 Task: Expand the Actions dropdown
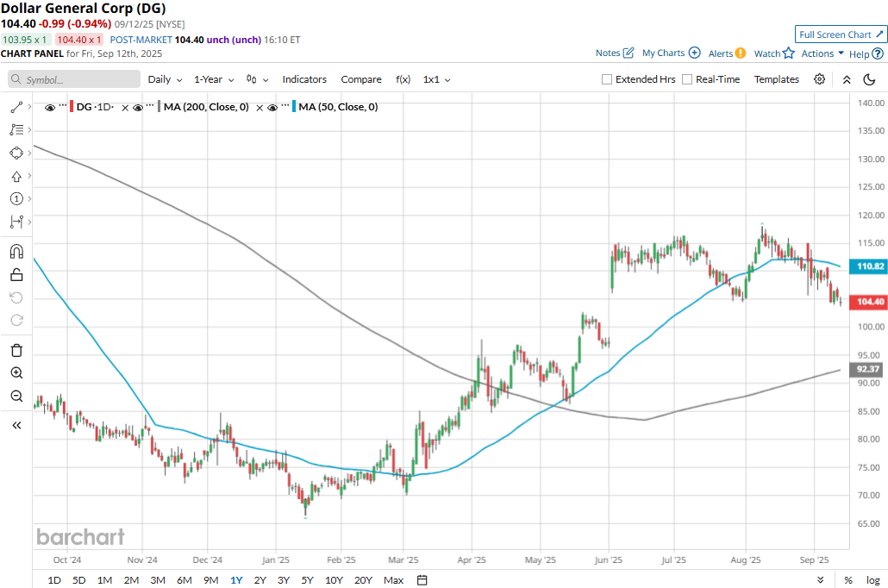[x=822, y=53]
